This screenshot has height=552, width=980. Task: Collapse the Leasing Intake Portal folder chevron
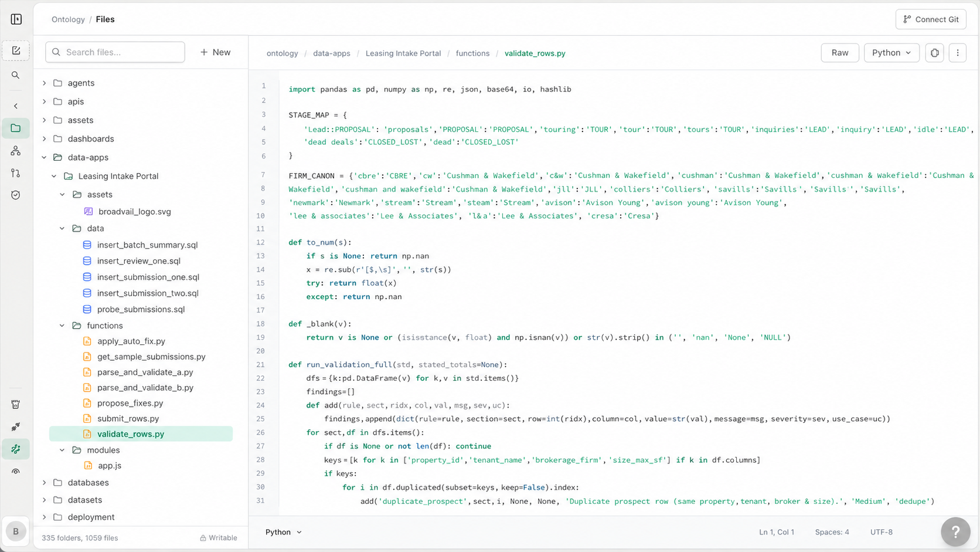click(x=54, y=176)
